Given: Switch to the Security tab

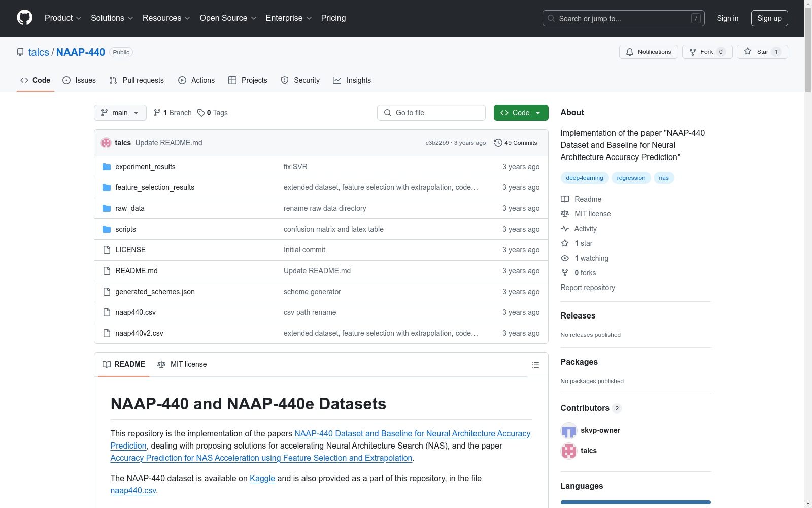Looking at the screenshot, I should point(300,80).
